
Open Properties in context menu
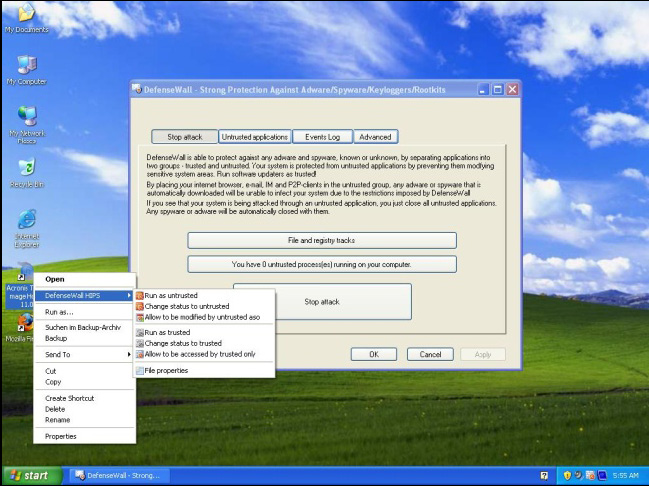[84, 436]
